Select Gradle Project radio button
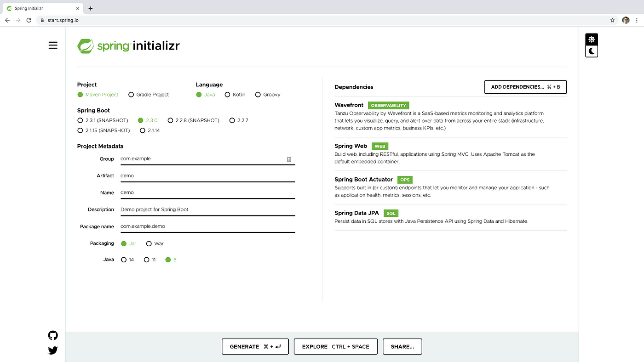Image resolution: width=644 pixels, height=362 pixels. click(x=149, y=95)
